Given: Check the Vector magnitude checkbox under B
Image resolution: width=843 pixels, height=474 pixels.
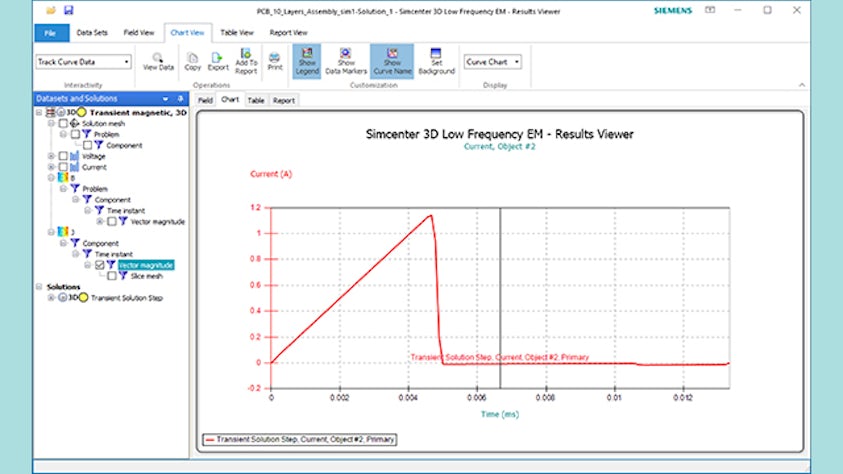Looking at the screenshot, I should click(x=111, y=221).
